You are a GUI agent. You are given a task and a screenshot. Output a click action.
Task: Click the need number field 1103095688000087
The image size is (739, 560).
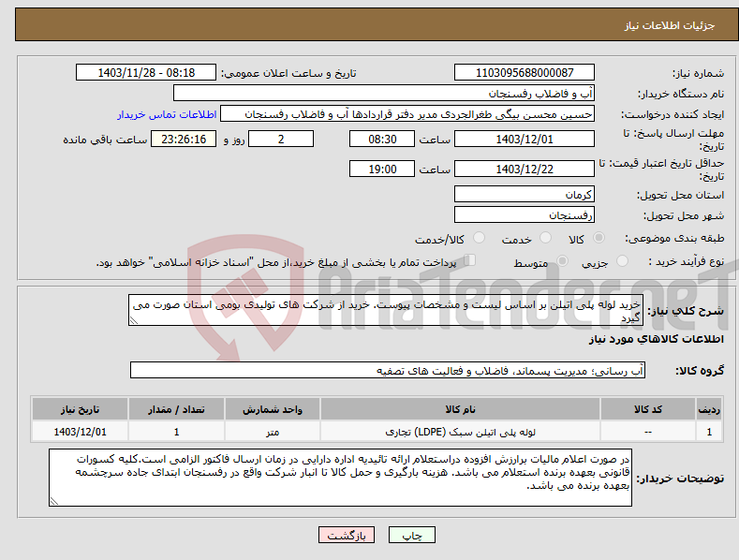[x=525, y=73]
